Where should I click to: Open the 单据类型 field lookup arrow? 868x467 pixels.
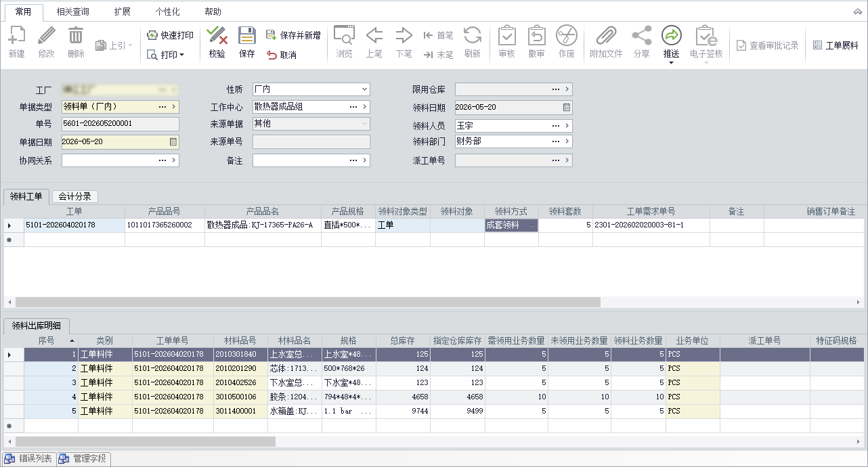(x=174, y=106)
